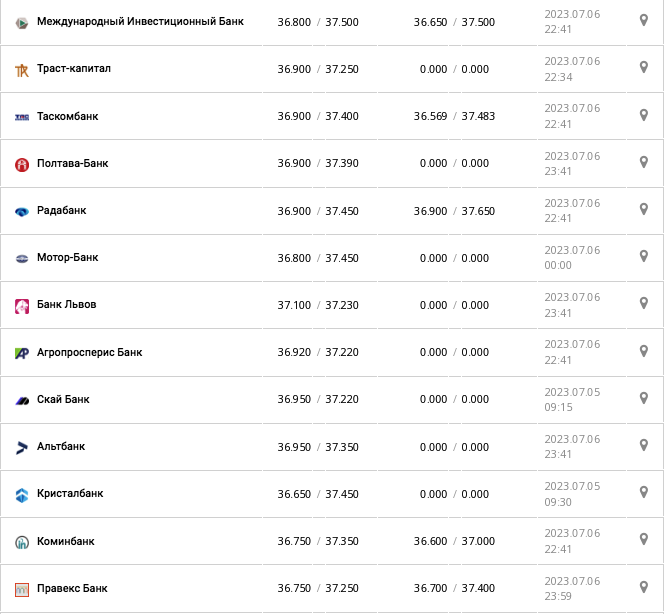Click the Альтбанк bank name
This screenshot has height=614, width=665.
coord(61,446)
